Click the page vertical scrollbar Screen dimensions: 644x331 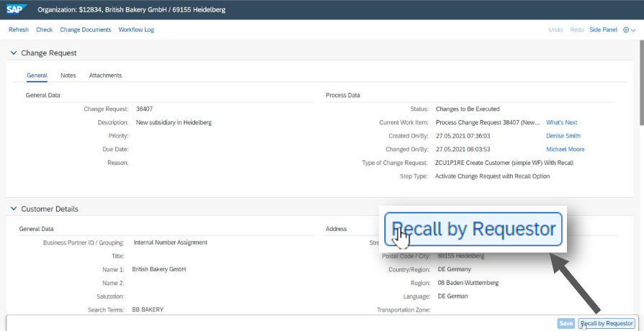tap(642, 82)
